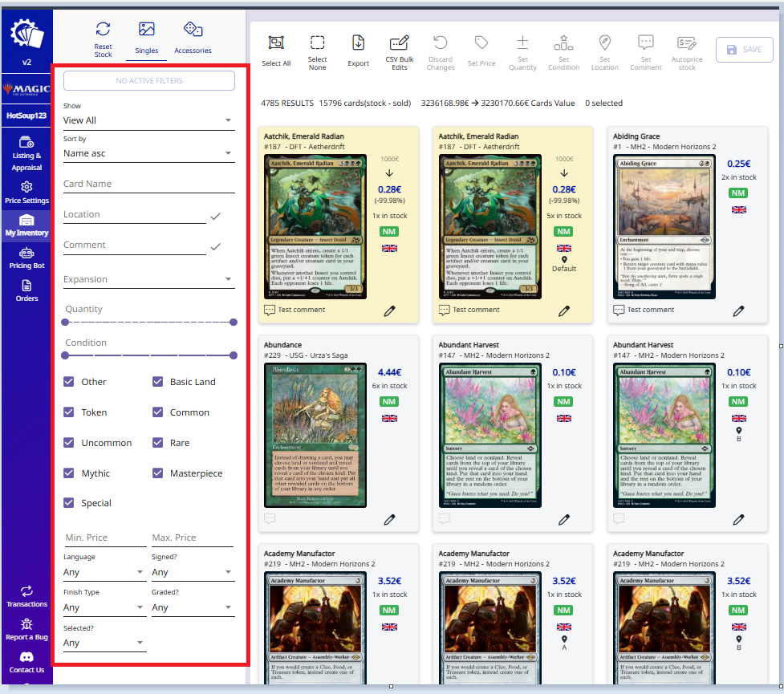Click the Set Location pin icon
Image resolution: width=784 pixels, height=694 pixels.
tap(605, 43)
